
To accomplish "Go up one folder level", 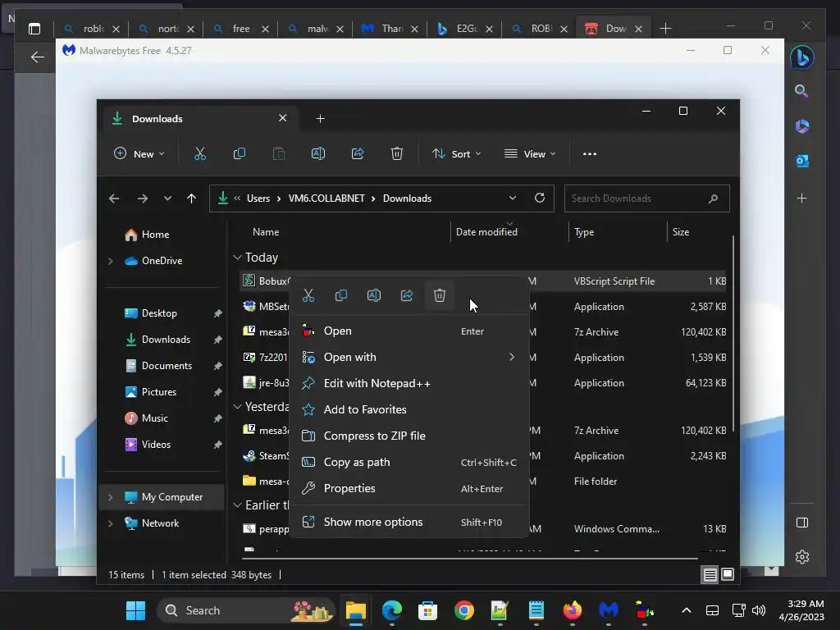I will point(191,199).
